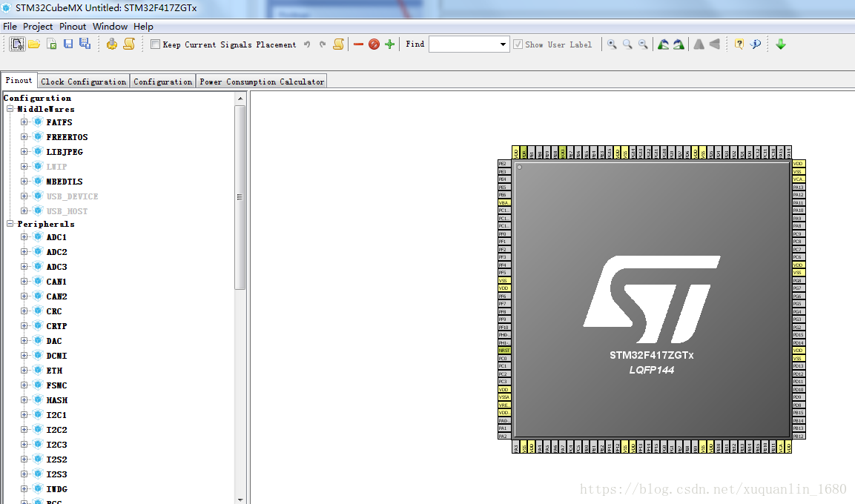This screenshot has width=855, height=504.
Task: Select the Pinout tab
Action: (19, 80)
